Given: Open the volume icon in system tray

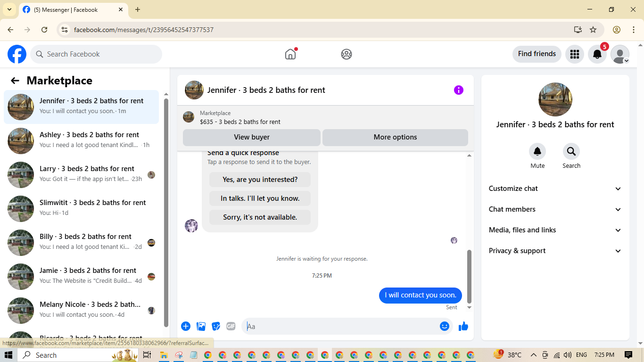Looking at the screenshot, I should (x=568, y=355).
